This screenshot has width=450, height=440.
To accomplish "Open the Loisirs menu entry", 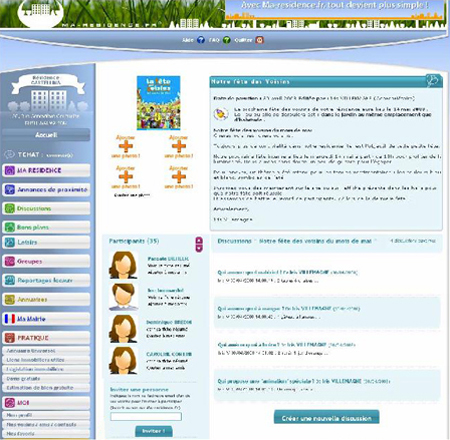I will [46, 242].
